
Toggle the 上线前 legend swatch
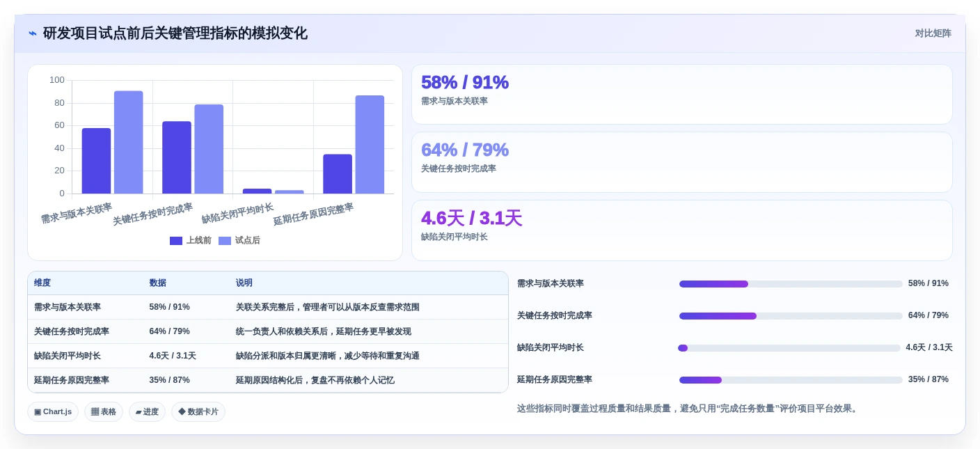(x=176, y=241)
